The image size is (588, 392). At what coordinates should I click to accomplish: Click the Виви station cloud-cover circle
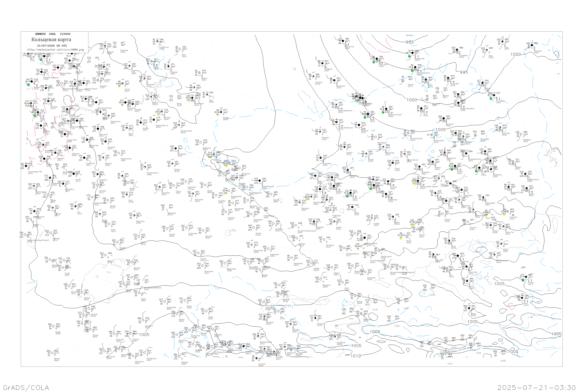487,50
